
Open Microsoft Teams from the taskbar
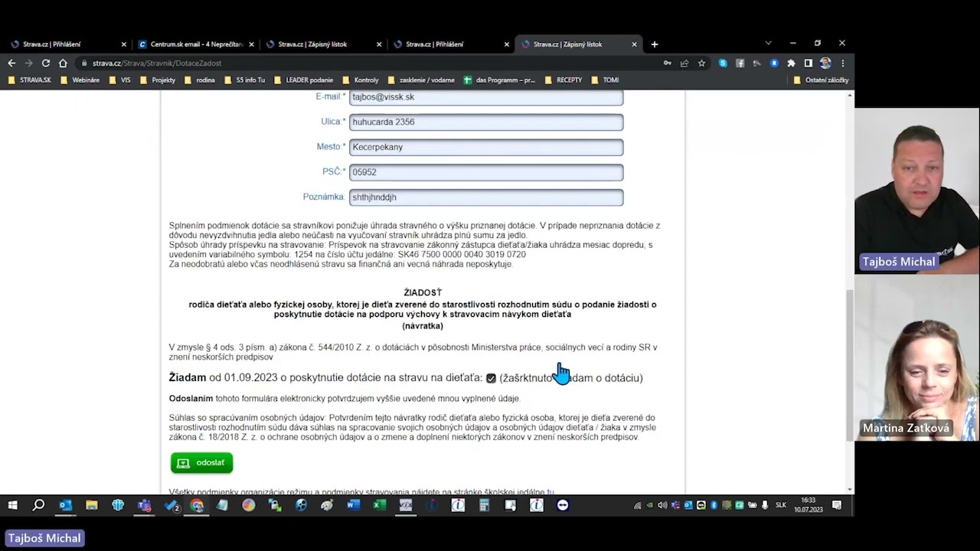click(x=144, y=505)
